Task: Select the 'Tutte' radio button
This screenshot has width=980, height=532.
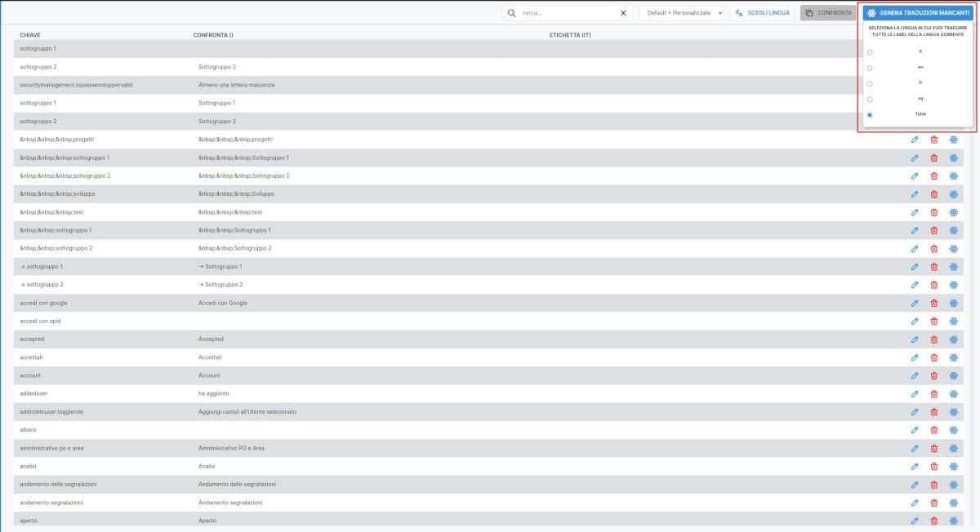Action: [x=870, y=114]
